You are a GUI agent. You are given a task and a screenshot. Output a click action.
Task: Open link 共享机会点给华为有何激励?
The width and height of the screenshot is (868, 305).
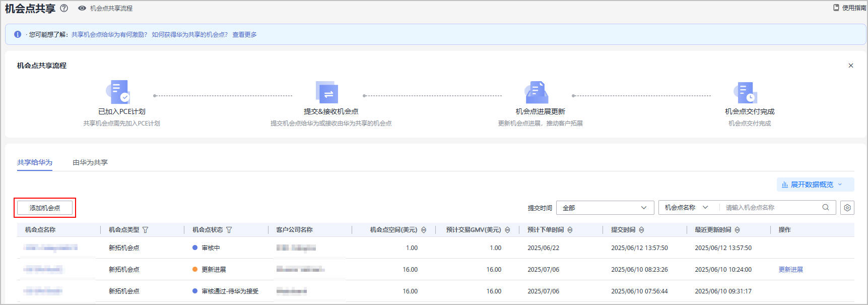tap(109, 35)
